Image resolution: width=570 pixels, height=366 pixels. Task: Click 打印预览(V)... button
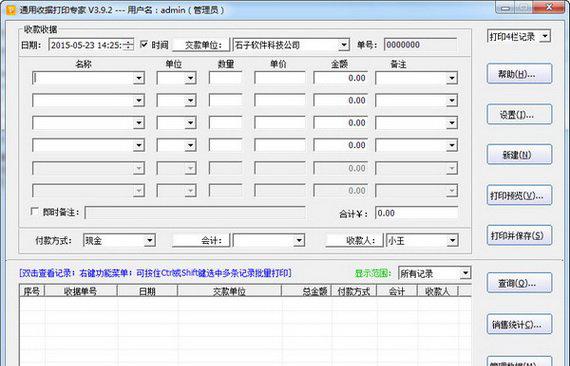[x=519, y=196]
